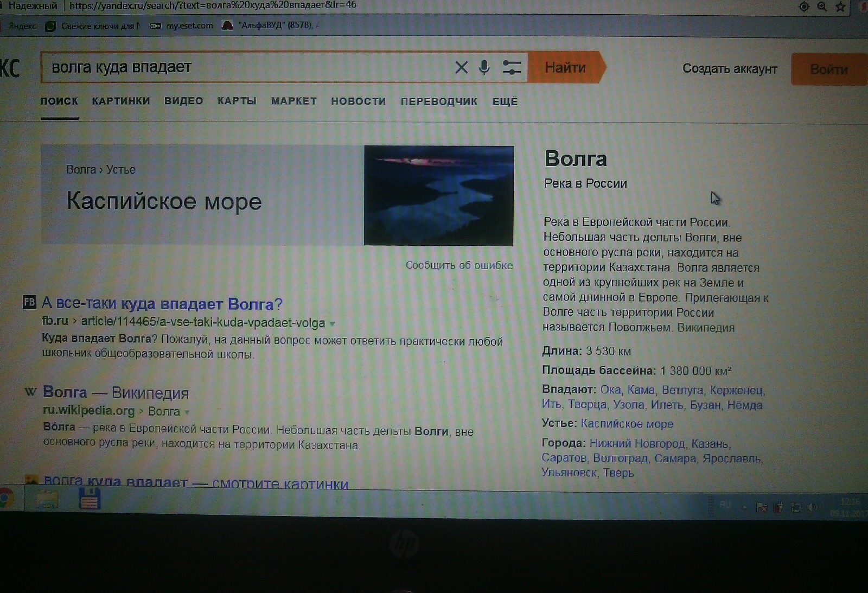
Task: Click the flag icon in system tray
Action: [762, 507]
